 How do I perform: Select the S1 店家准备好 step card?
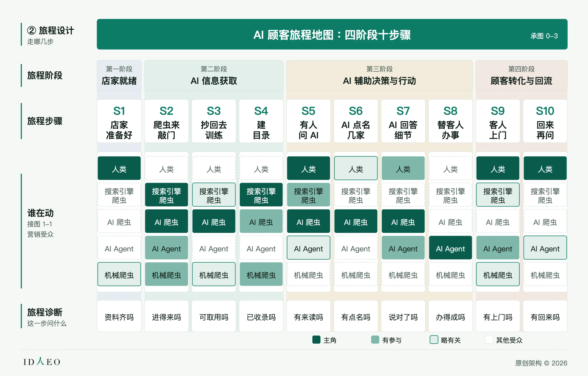pyautogui.click(x=119, y=121)
